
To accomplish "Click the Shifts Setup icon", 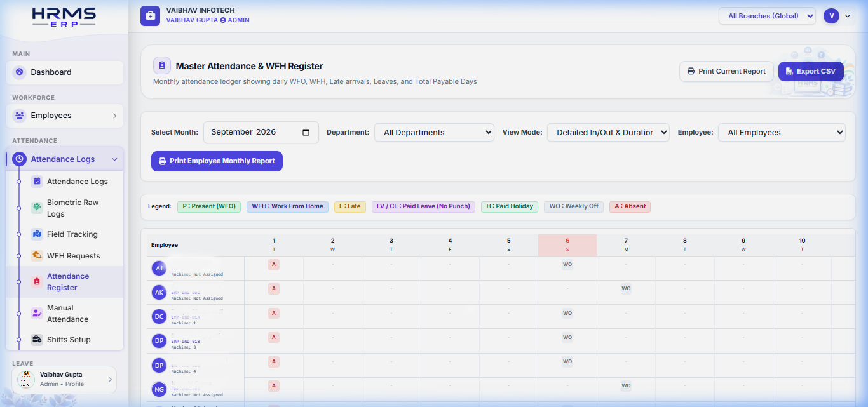I will click(37, 340).
